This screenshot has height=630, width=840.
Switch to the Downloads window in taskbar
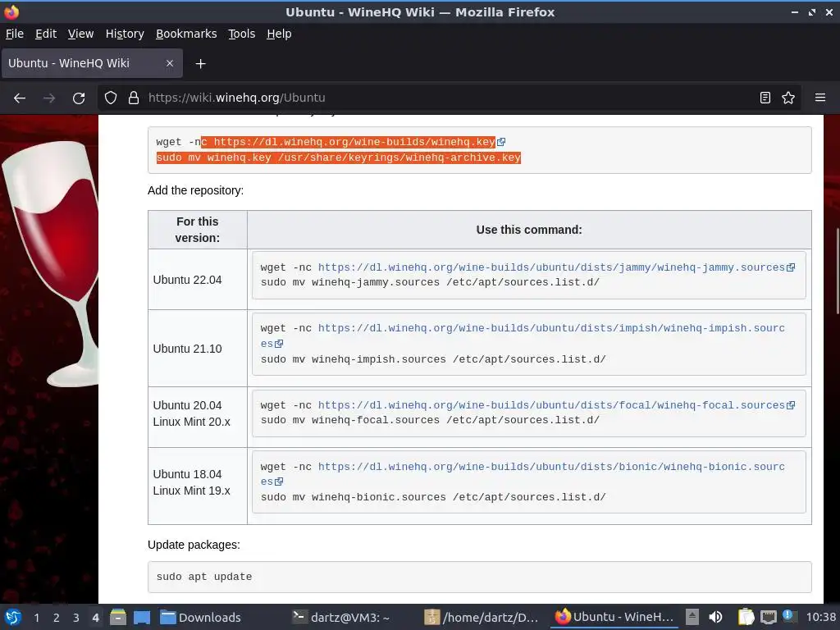[x=201, y=617]
